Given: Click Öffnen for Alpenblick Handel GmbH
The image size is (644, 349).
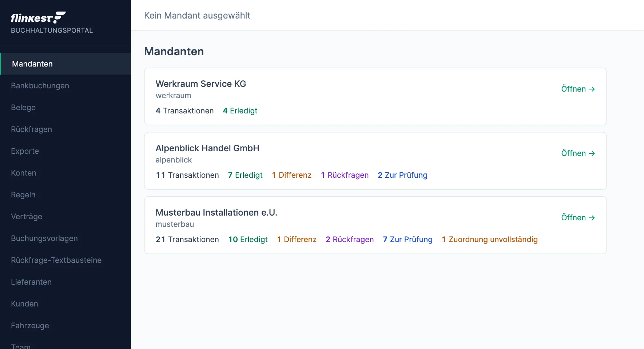Looking at the screenshot, I should pos(578,153).
